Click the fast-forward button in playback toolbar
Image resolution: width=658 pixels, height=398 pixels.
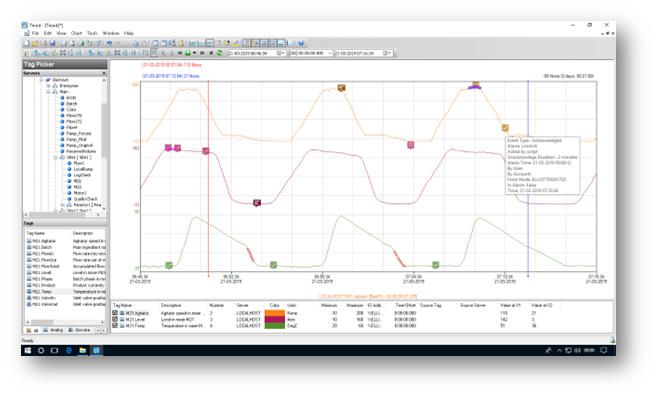pos(202,53)
